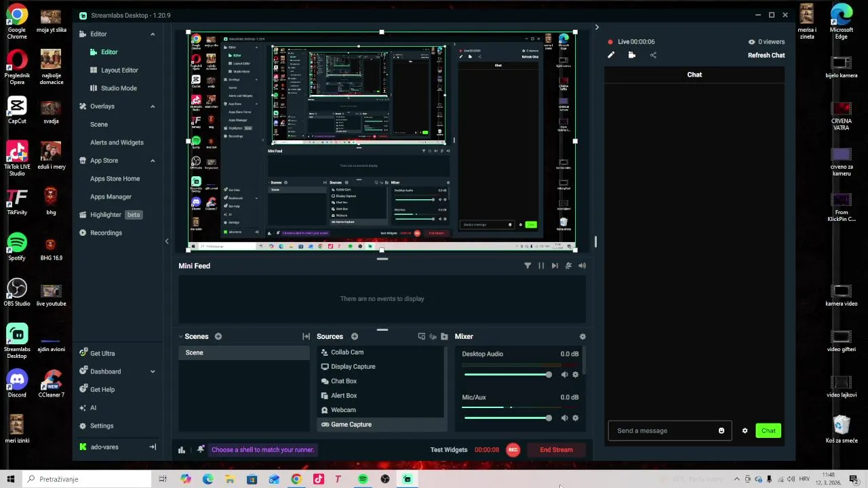868x488 pixels.
Task: Collapse the Editor sidebar section
Action: [x=153, y=34]
